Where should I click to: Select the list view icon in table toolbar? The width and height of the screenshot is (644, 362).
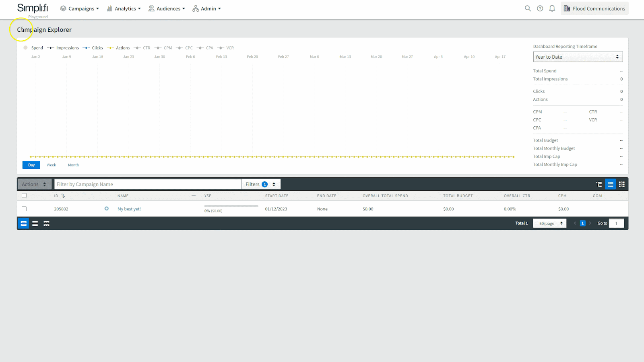611,184
